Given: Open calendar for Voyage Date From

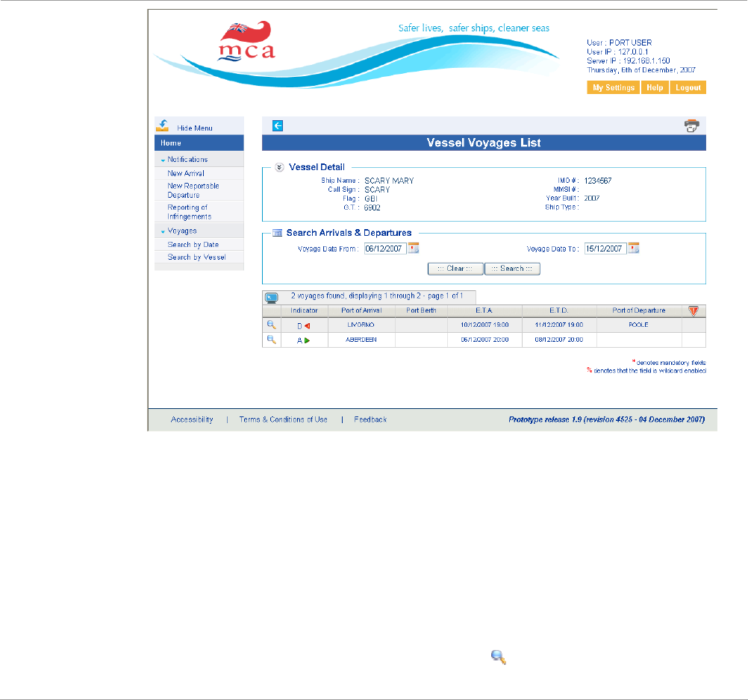Looking at the screenshot, I should pos(414,249).
